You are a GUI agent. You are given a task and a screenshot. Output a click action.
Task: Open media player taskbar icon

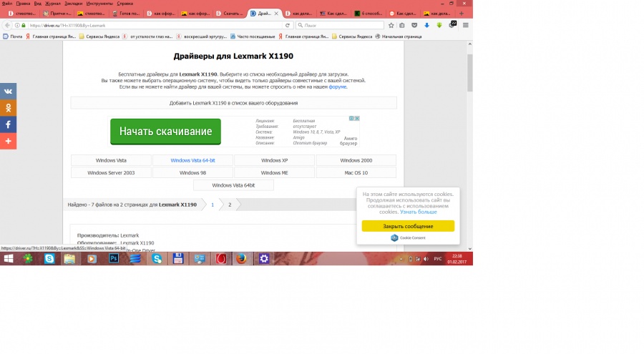[92, 259]
